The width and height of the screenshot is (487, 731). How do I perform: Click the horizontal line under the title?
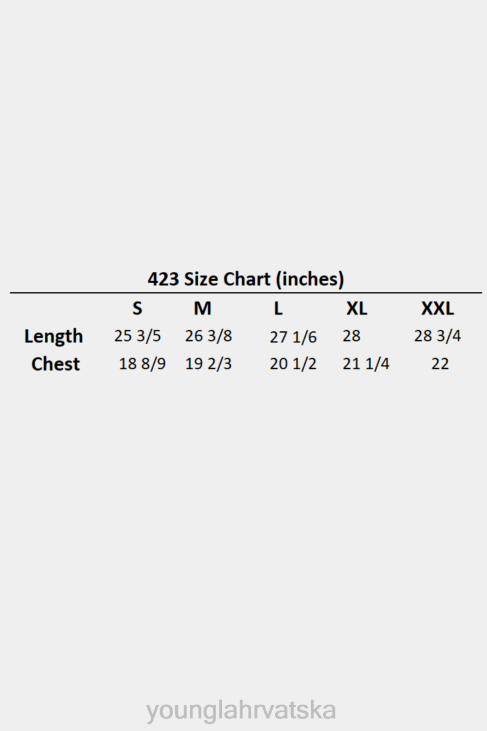[246, 293]
